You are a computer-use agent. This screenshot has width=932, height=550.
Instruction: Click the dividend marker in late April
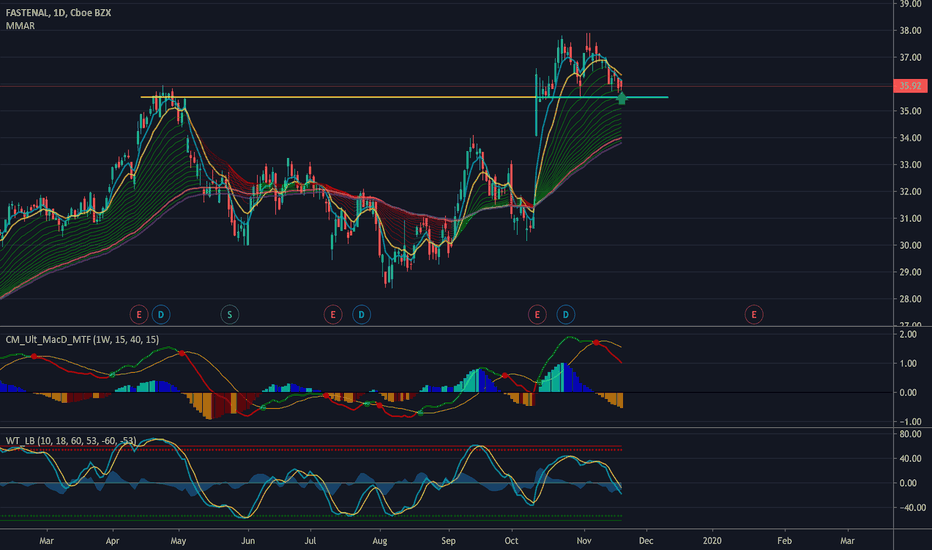click(161, 315)
